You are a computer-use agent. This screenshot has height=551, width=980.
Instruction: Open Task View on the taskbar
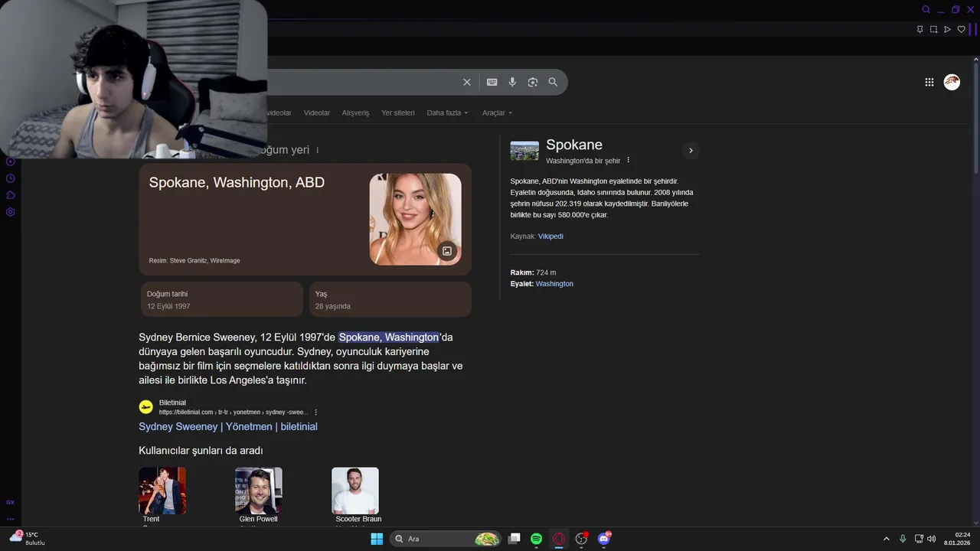coord(514,539)
